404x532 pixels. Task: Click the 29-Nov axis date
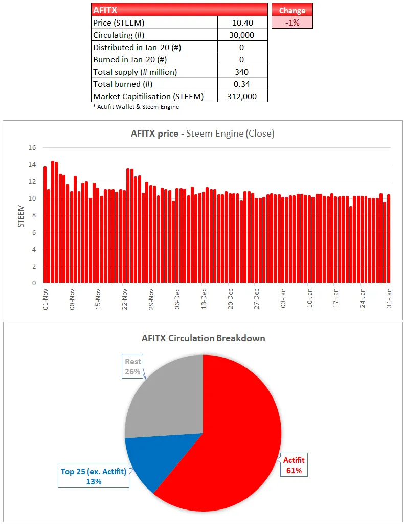tap(151, 299)
